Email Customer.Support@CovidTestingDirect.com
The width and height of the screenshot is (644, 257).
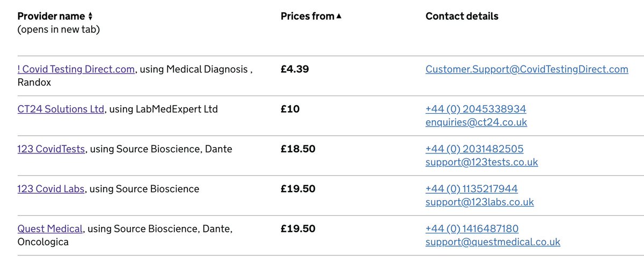[526, 69]
